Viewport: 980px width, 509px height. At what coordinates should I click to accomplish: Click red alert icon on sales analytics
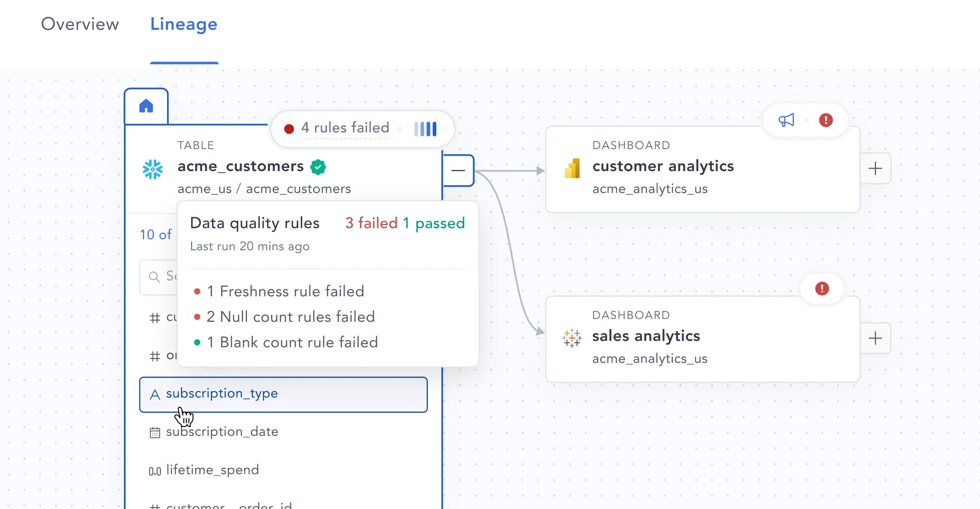(822, 288)
